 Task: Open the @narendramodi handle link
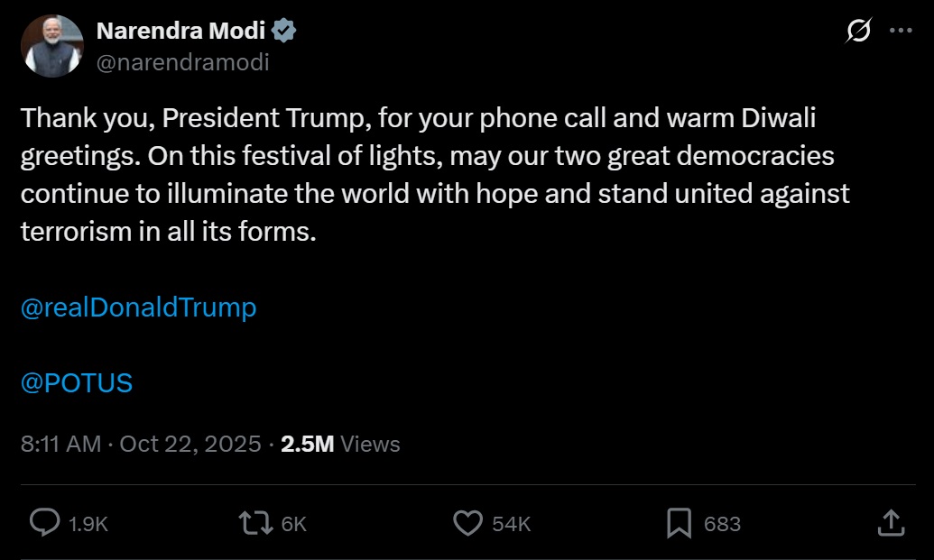pos(182,62)
